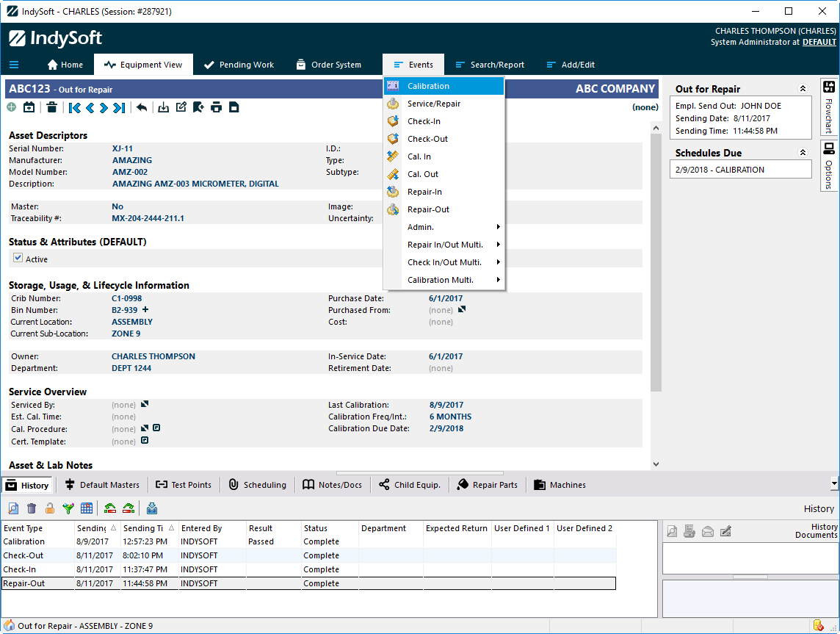Collapse the Schedules Due section
840x634 pixels.
[803, 153]
